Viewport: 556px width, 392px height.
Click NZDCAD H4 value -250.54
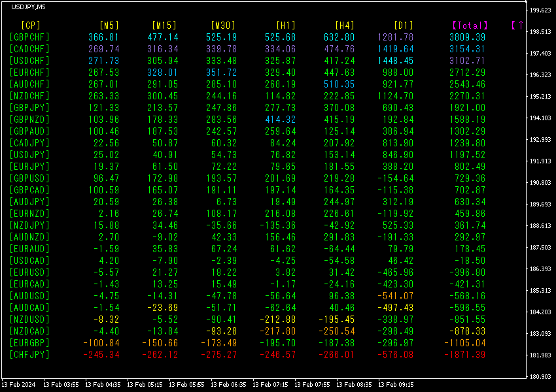point(336,331)
